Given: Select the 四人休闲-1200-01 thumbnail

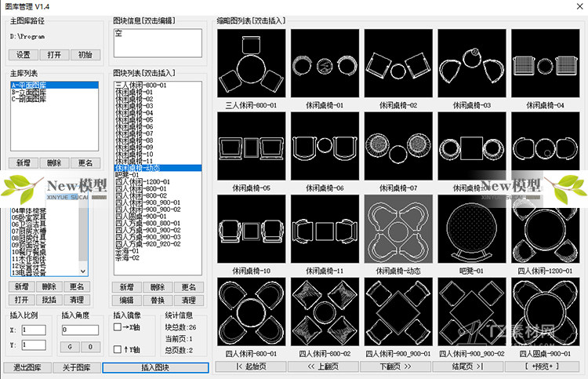Looking at the screenshot, I should 545,229.
